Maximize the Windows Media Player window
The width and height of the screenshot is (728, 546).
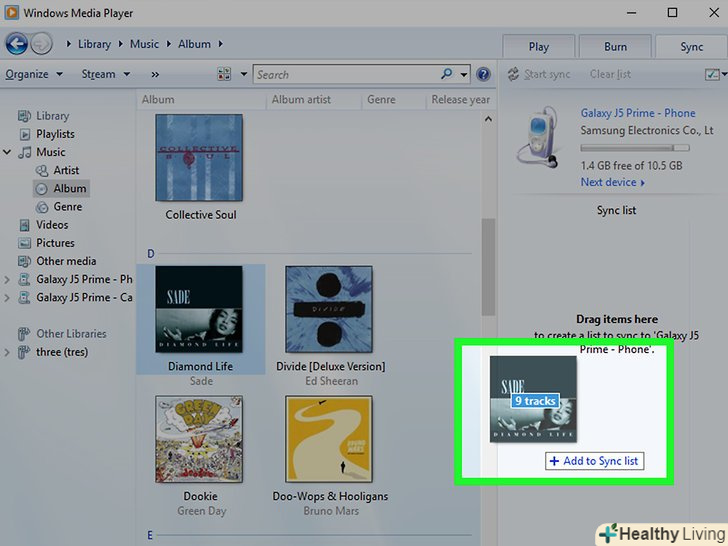click(x=672, y=13)
